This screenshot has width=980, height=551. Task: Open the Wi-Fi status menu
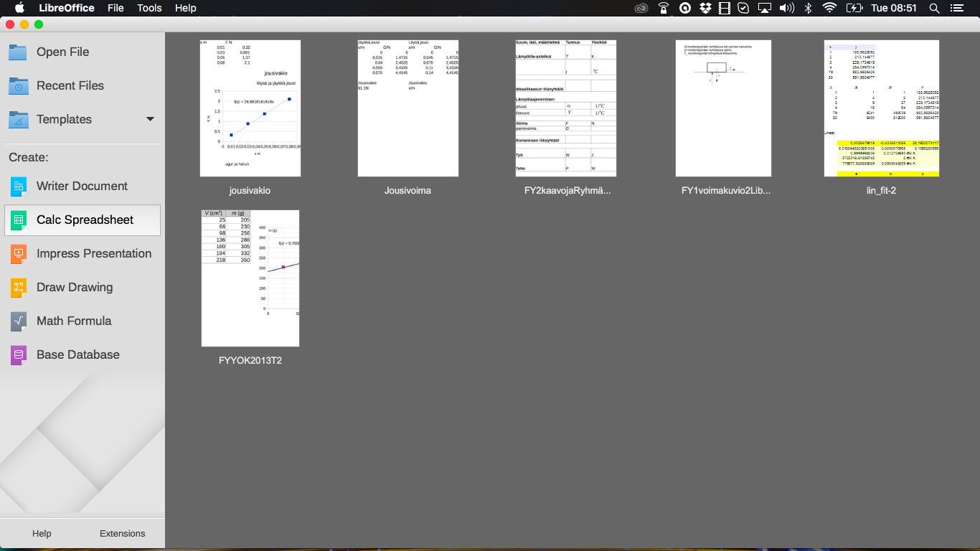click(830, 8)
